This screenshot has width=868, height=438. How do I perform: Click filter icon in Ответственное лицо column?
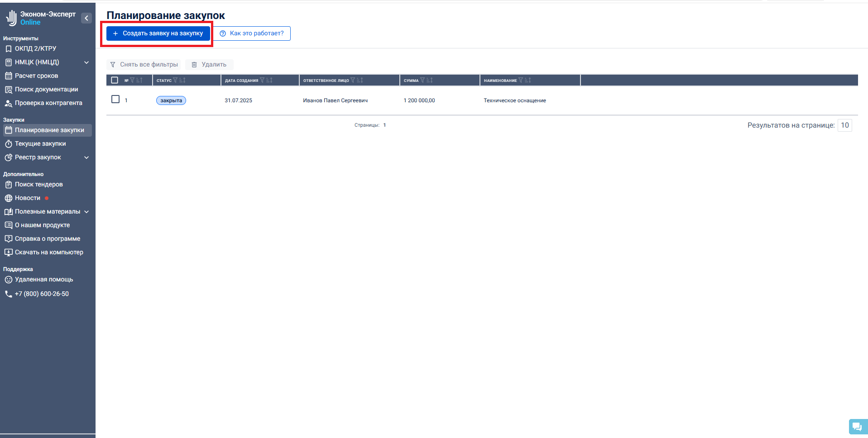[x=353, y=80]
